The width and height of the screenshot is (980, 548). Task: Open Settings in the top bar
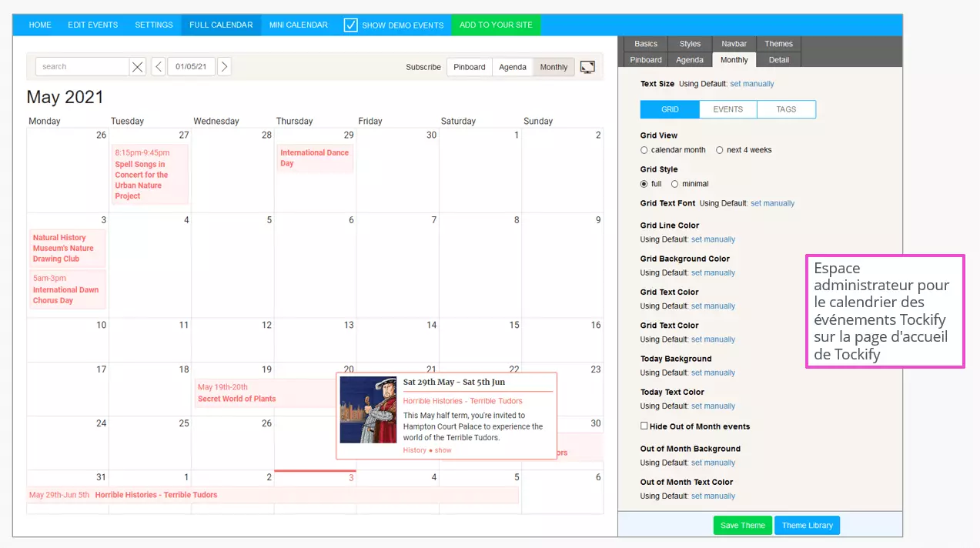tap(154, 25)
